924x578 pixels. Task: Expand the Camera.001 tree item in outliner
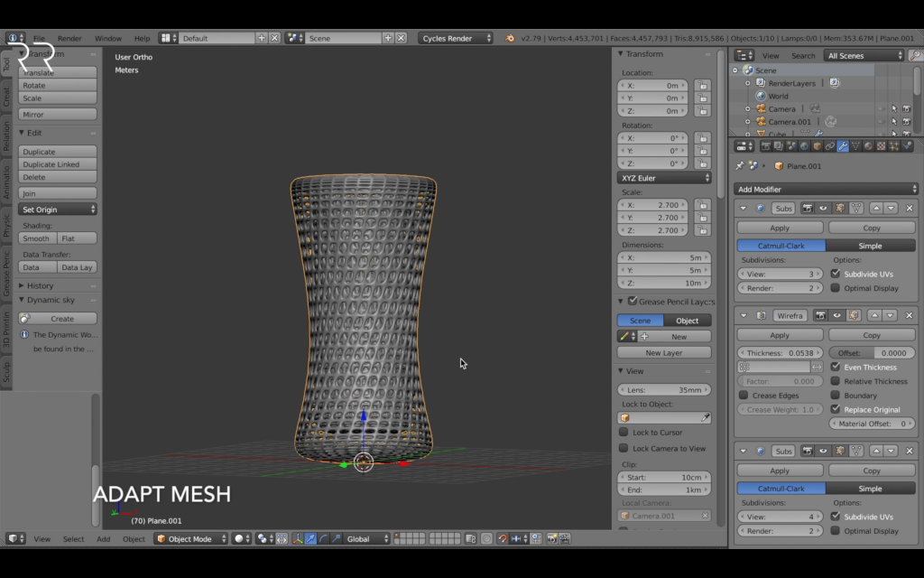coord(748,122)
